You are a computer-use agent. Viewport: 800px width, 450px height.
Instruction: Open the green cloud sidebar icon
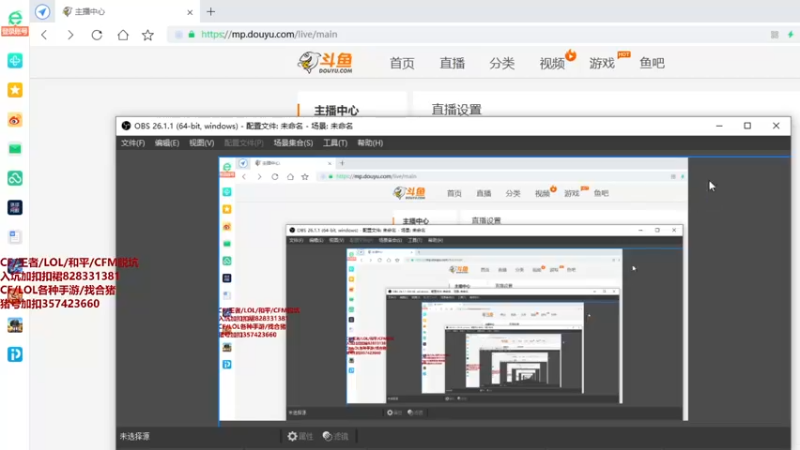point(15,178)
